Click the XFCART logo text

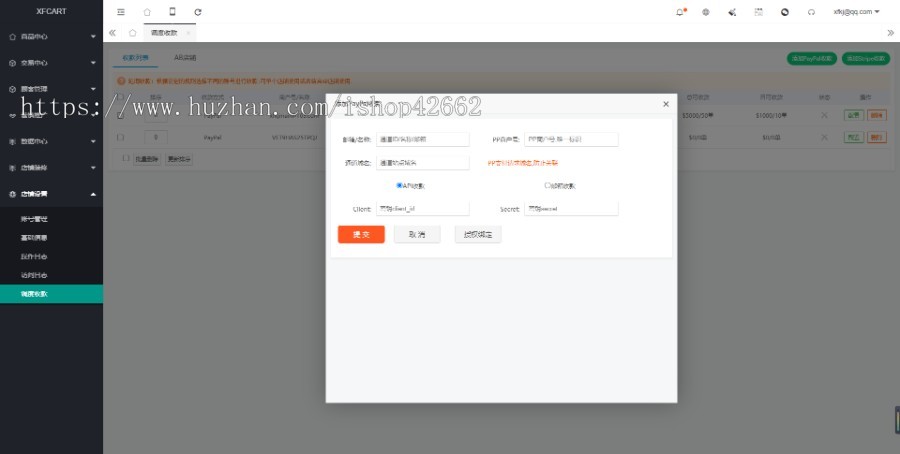(51, 11)
